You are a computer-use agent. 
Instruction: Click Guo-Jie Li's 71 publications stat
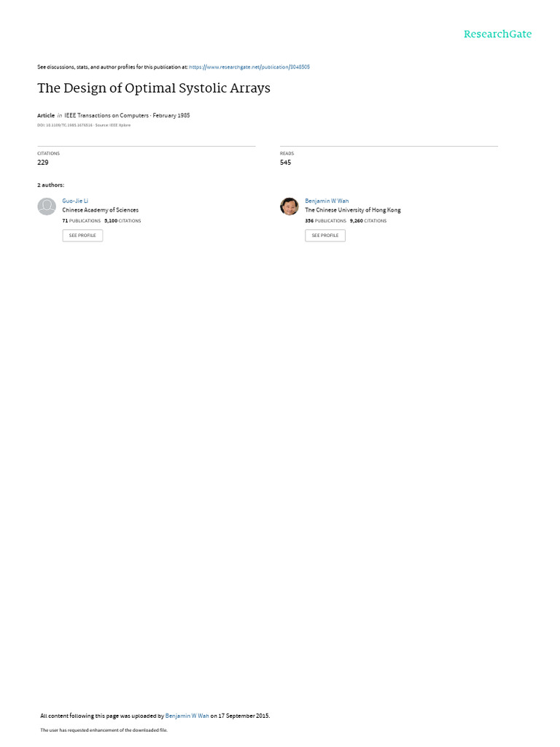click(x=82, y=221)
